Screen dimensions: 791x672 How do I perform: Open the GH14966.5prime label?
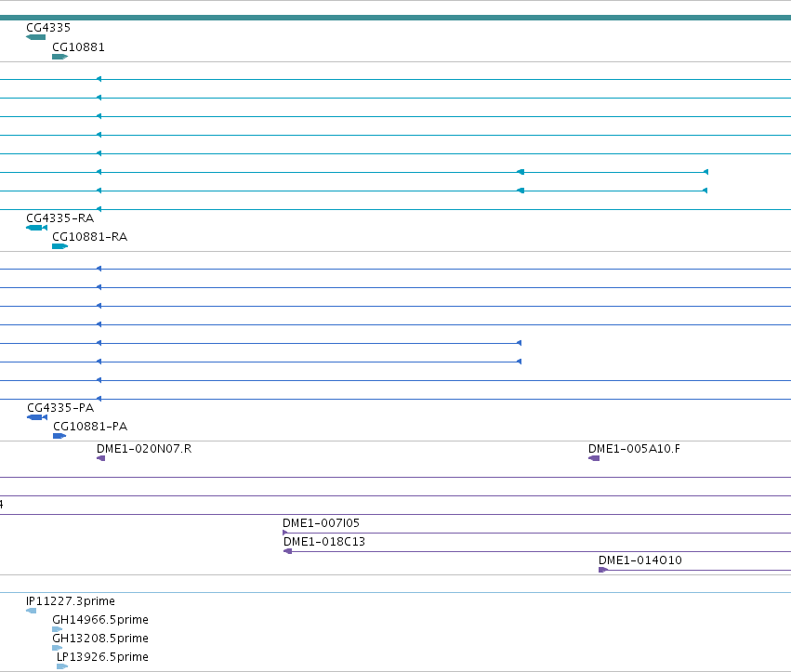tap(100, 620)
